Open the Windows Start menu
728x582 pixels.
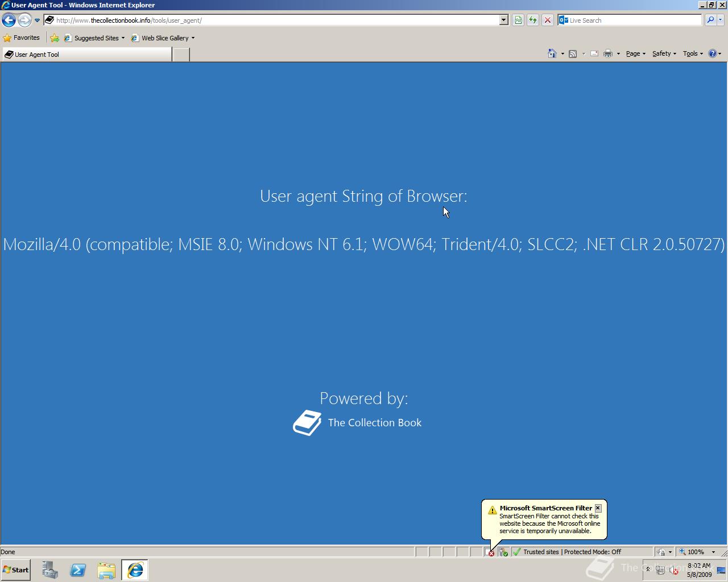click(x=16, y=570)
